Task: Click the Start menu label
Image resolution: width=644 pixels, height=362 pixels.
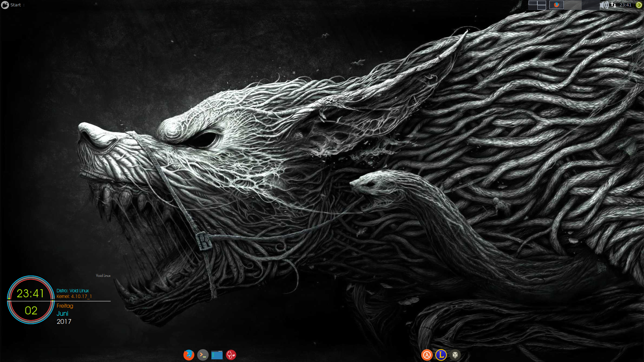Action: point(15,5)
